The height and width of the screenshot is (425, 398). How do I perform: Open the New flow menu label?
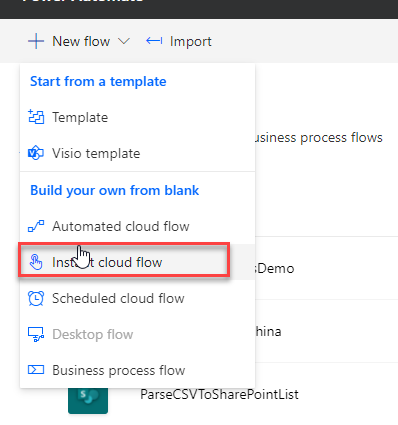(x=81, y=41)
